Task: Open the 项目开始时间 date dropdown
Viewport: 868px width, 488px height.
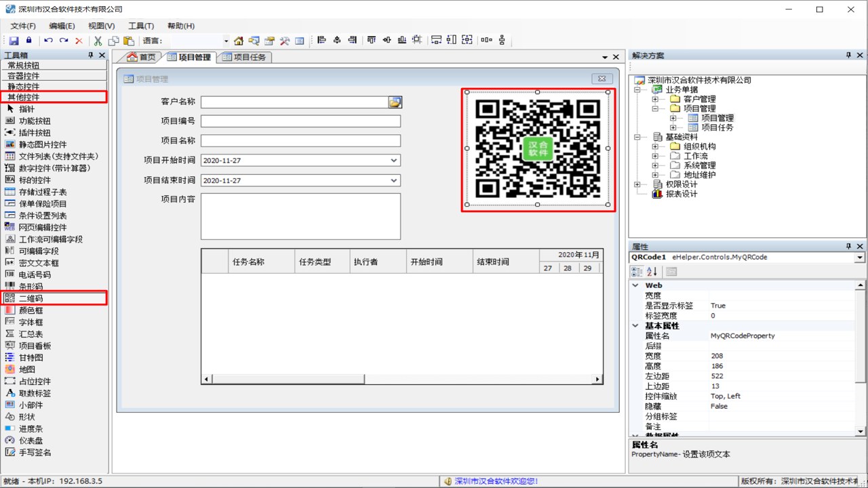Action: click(394, 161)
